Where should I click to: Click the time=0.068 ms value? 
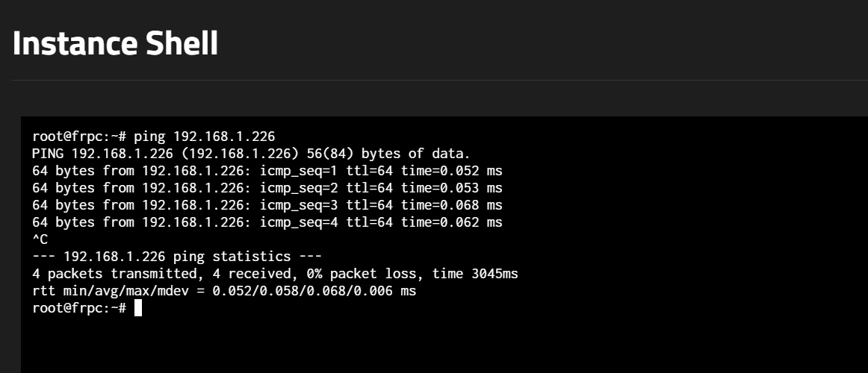[451, 205]
